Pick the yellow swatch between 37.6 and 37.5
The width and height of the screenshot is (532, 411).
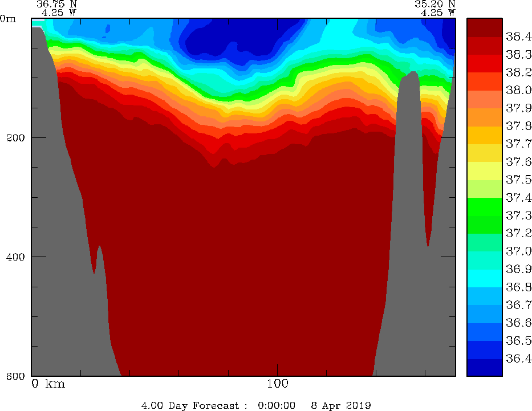click(x=485, y=171)
